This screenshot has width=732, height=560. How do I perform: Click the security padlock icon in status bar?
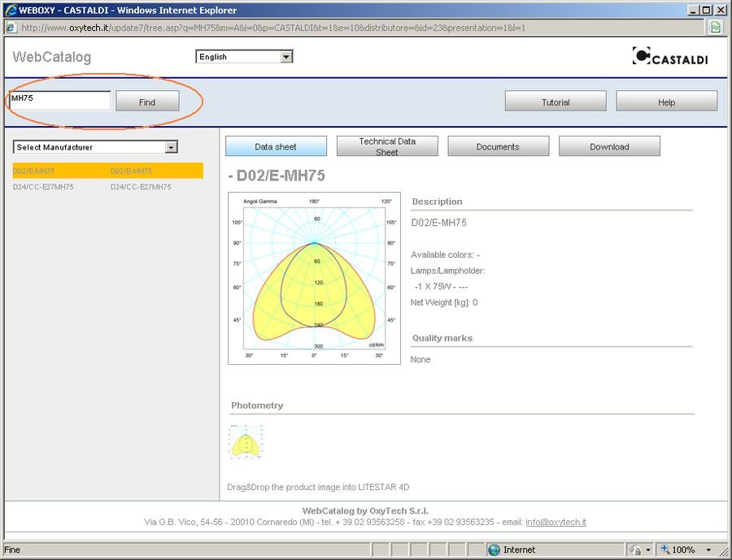(x=635, y=549)
